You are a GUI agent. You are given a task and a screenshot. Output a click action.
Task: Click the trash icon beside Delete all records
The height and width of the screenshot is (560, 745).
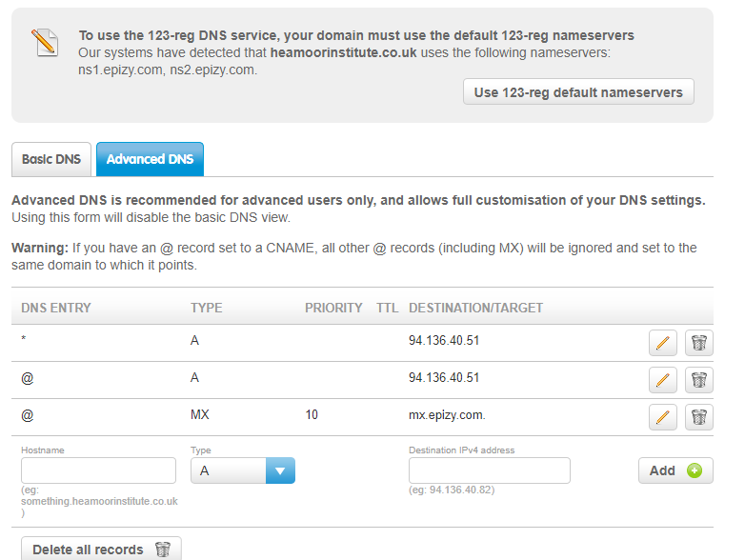163,550
